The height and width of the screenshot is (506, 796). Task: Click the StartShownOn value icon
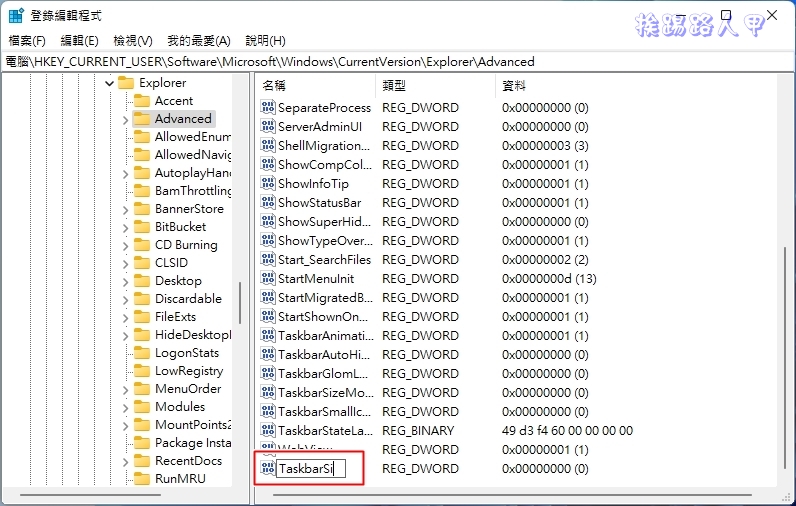(x=268, y=316)
